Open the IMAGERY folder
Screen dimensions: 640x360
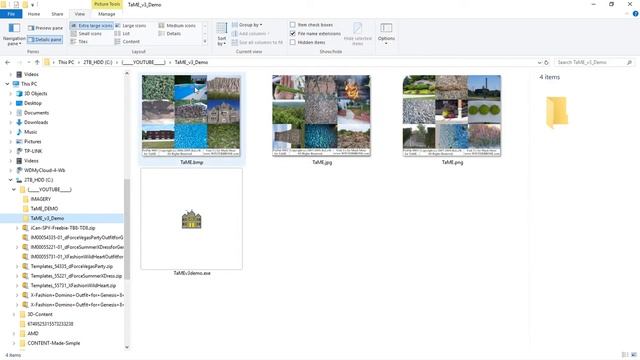40,199
